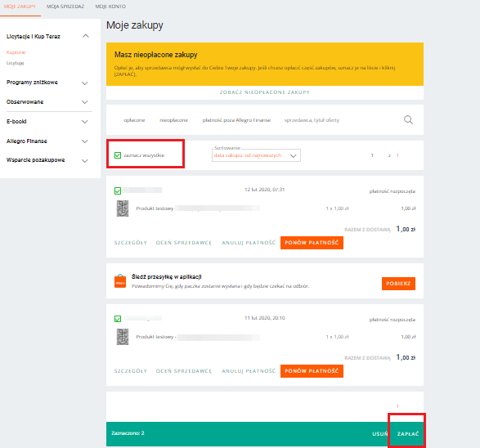Expand the 'Wsparcie pozakupowe' section

click(85, 160)
